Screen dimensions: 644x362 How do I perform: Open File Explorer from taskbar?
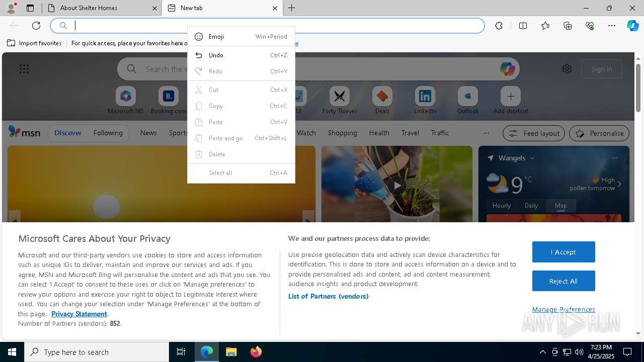coord(231,352)
